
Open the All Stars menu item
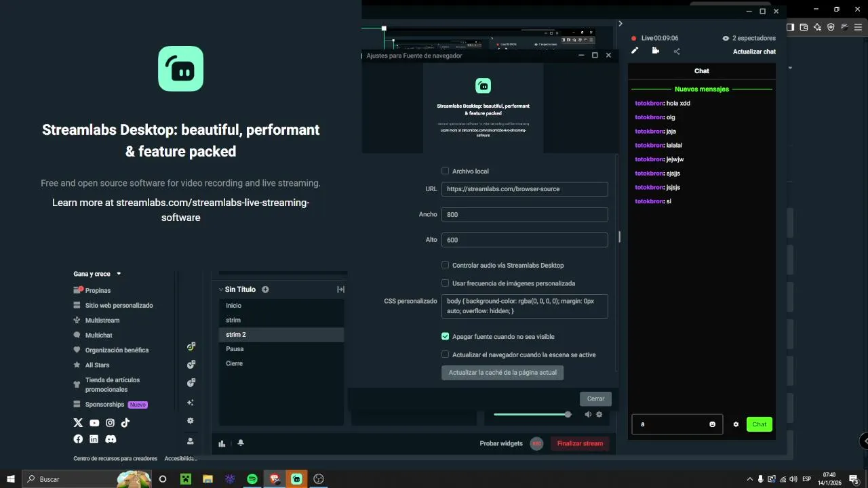pyautogui.click(x=91, y=365)
